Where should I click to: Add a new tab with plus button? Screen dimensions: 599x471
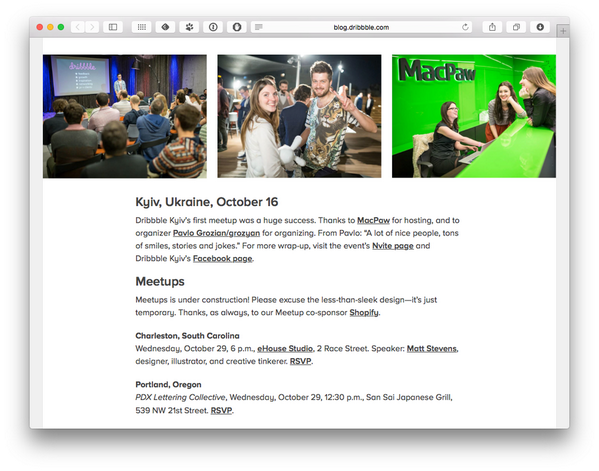click(x=563, y=31)
